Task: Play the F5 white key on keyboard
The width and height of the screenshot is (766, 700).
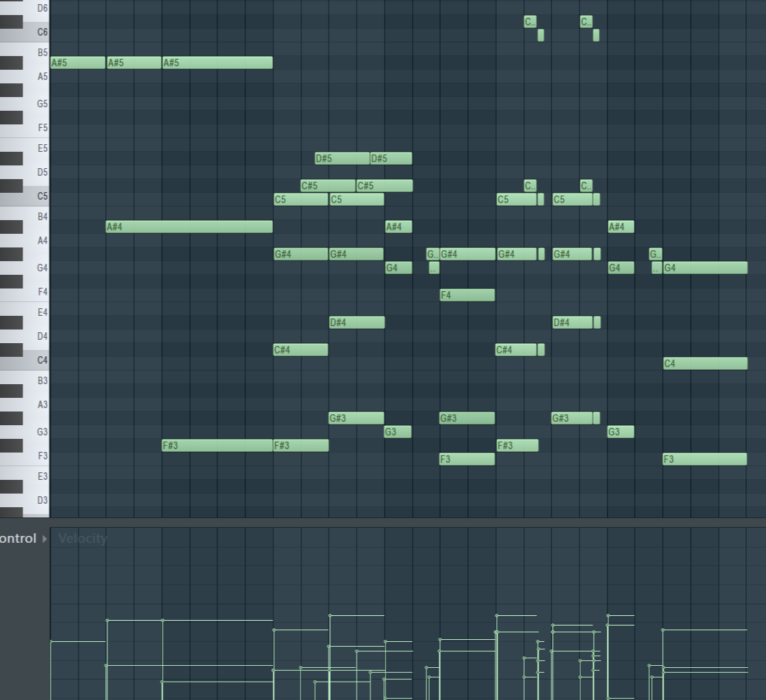Action: coord(36,128)
